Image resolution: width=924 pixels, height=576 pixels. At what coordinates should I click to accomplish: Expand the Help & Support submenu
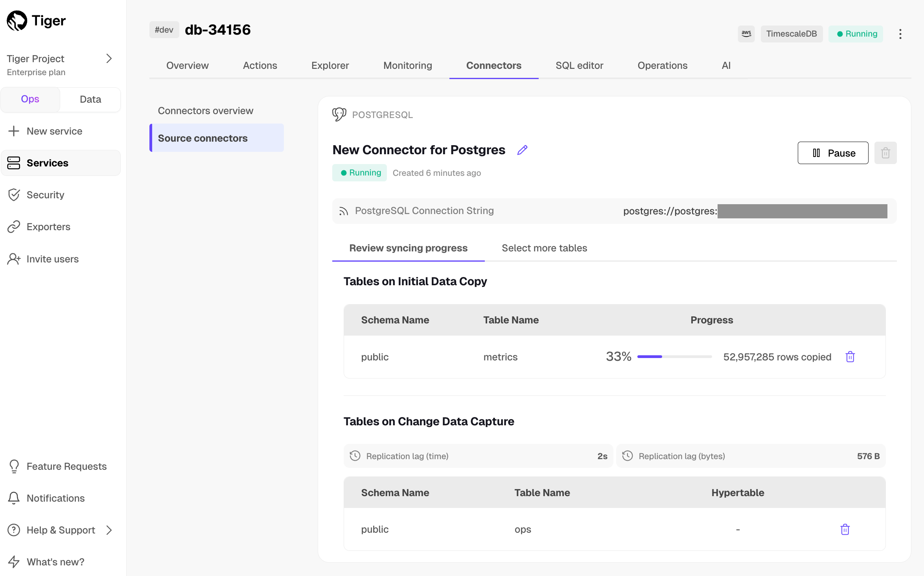pyautogui.click(x=109, y=530)
